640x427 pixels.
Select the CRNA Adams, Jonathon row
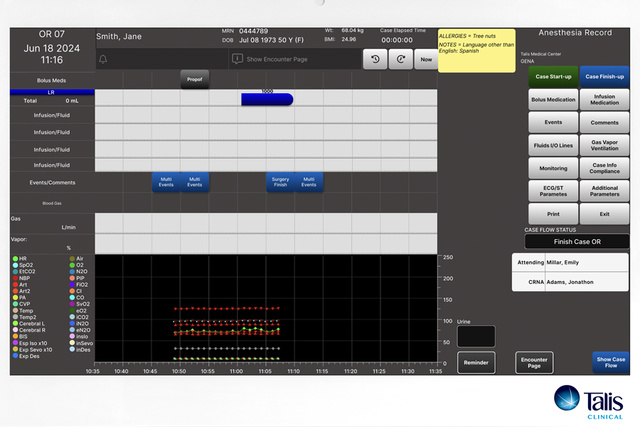click(570, 282)
